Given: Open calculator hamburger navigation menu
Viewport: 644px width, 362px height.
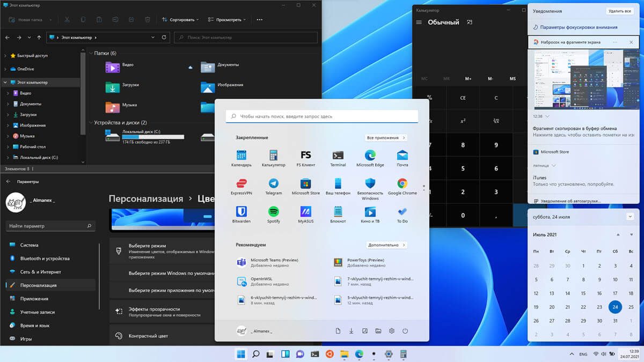Looking at the screenshot, I should 419,23.
